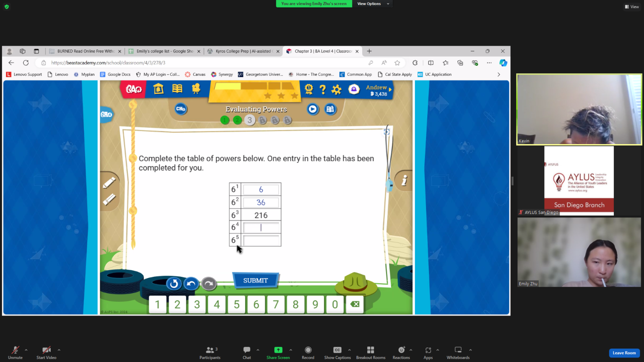Click the Beast Academy logo icon
The image size is (644, 362).
coord(134,89)
